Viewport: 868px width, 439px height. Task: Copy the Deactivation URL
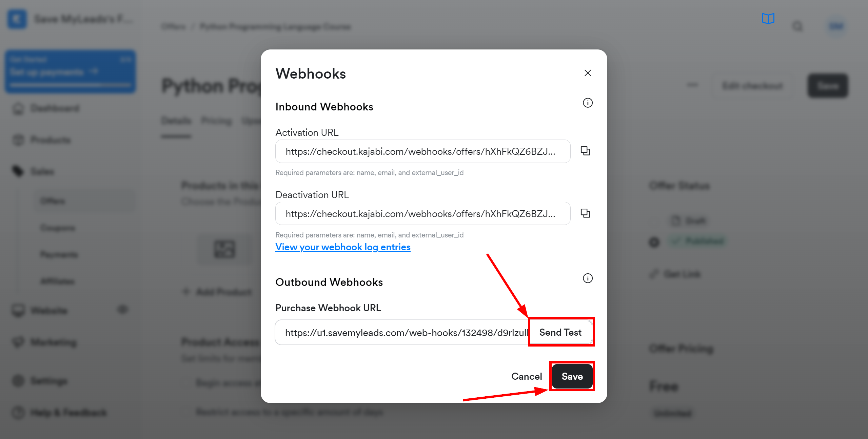click(x=585, y=213)
